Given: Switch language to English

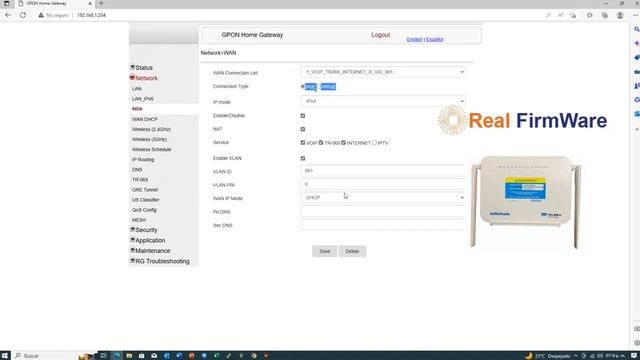Looking at the screenshot, I should point(414,40).
